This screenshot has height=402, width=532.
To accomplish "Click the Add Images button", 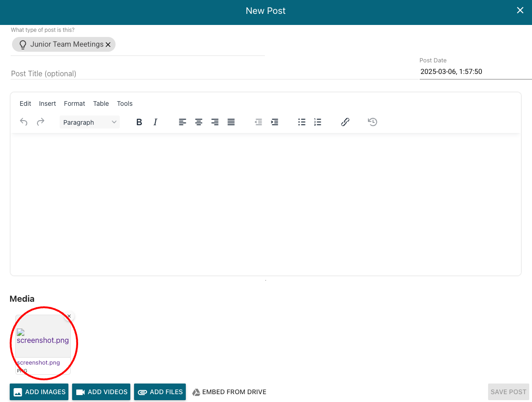I will point(39,392).
